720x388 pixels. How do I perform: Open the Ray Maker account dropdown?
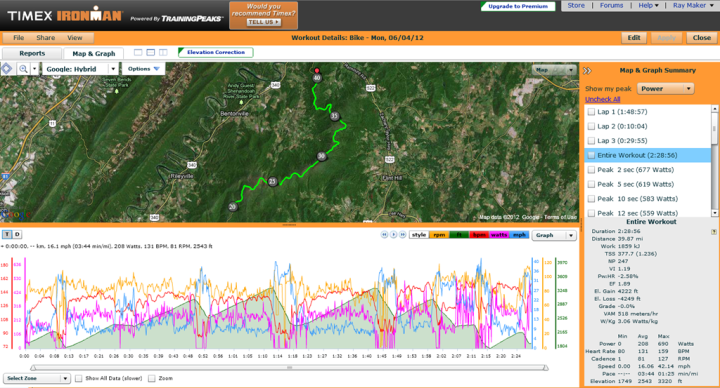pyautogui.click(x=692, y=6)
